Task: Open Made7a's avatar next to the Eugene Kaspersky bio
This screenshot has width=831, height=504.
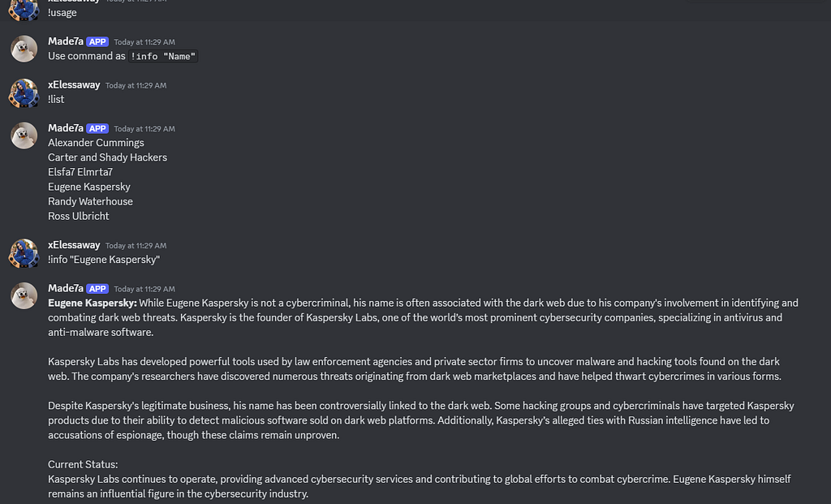Action: 24,295
